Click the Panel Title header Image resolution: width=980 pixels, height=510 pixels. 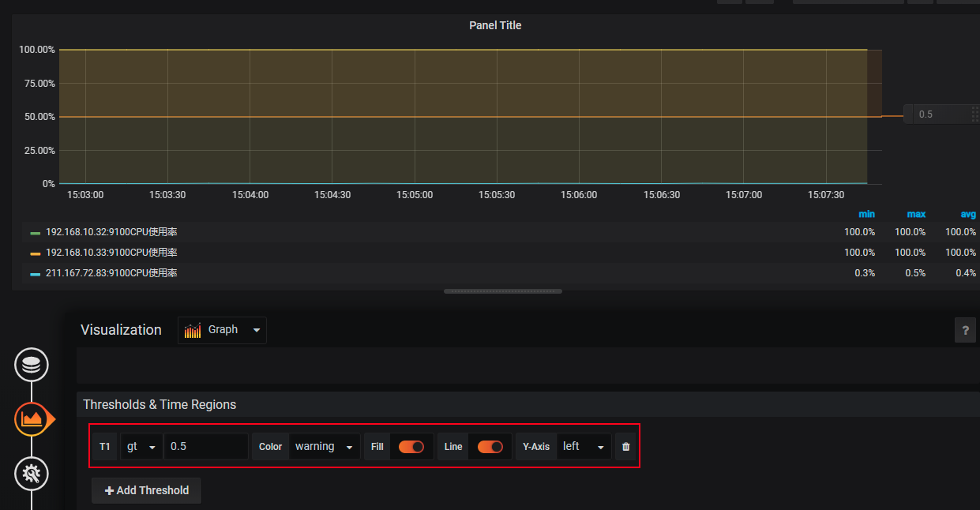(495, 25)
